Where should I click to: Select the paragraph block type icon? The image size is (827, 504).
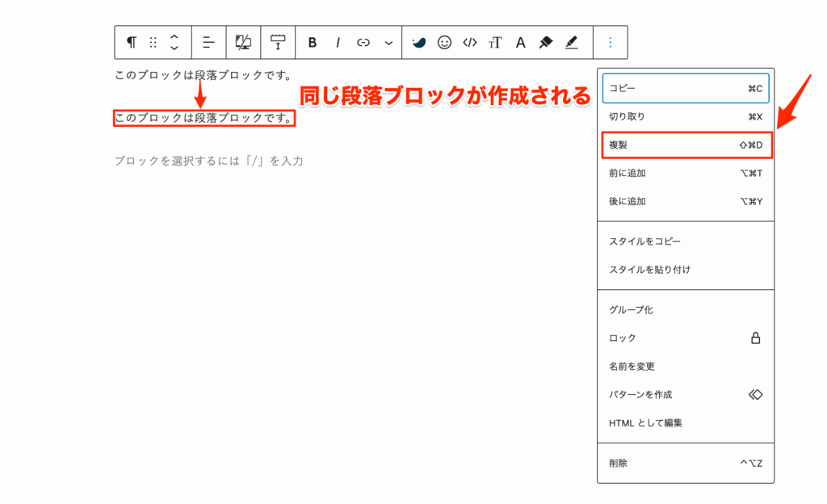132,42
